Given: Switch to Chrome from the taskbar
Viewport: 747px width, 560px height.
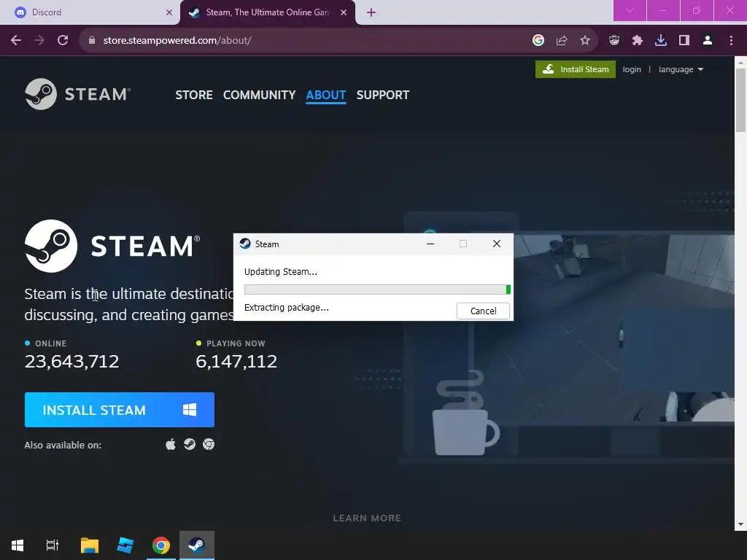Looking at the screenshot, I should click(161, 545).
